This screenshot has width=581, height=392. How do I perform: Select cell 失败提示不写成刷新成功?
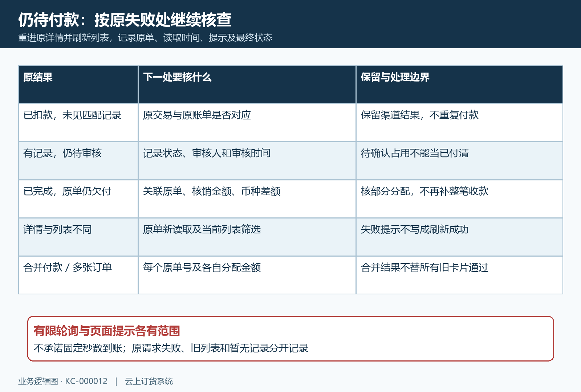click(459, 237)
